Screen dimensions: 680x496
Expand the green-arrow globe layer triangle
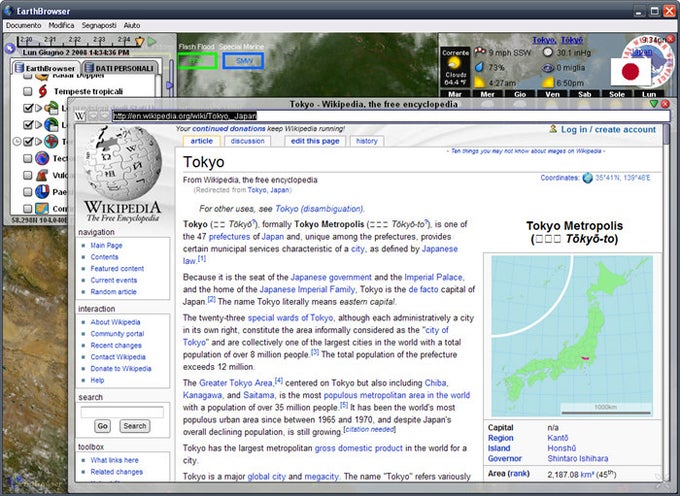[x=38, y=125]
